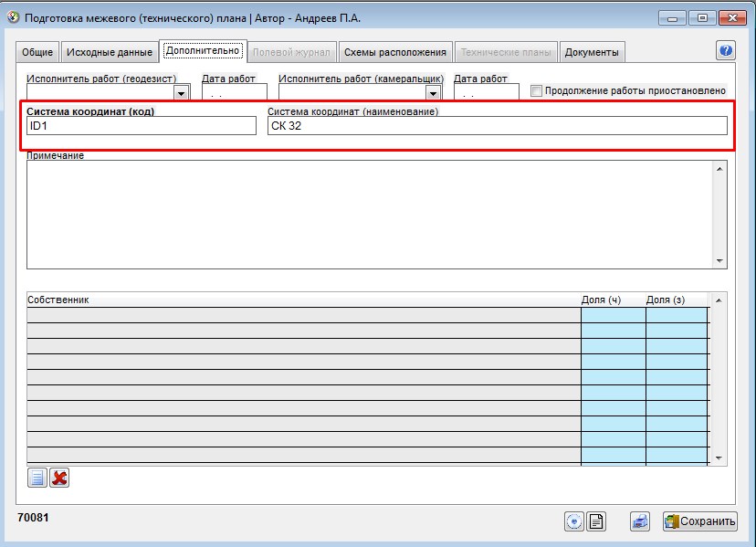Maximize the "Подготовка межевого плана" window
Viewport: 756px width, 547px height.
pos(702,18)
